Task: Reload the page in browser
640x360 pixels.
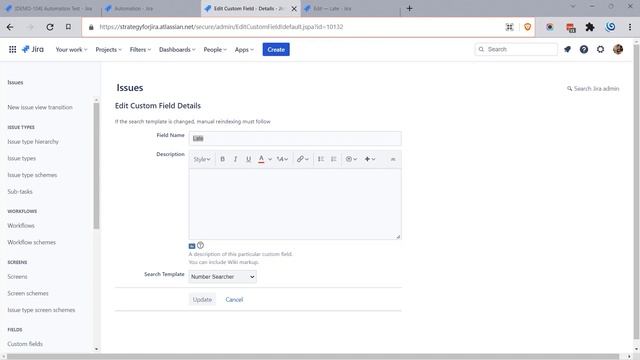Action: pyautogui.click(x=50, y=27)
